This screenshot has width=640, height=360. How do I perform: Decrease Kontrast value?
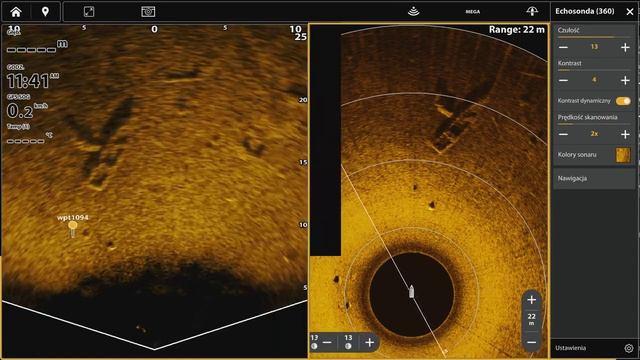563,80
